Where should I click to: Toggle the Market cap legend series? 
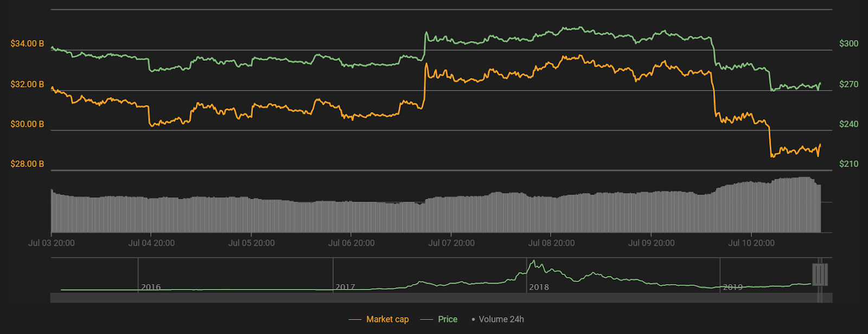[x=379, y=319]
